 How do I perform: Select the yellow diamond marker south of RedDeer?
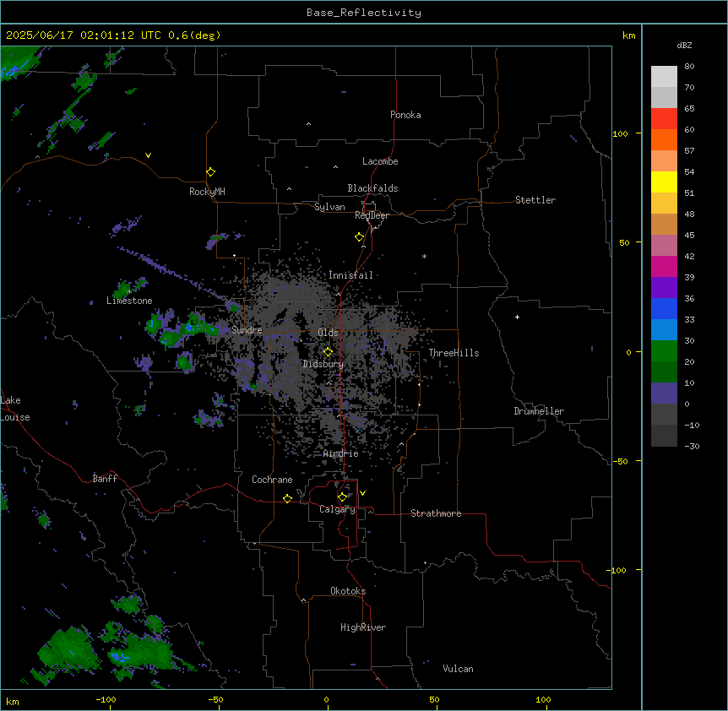[x=360, y=237]
